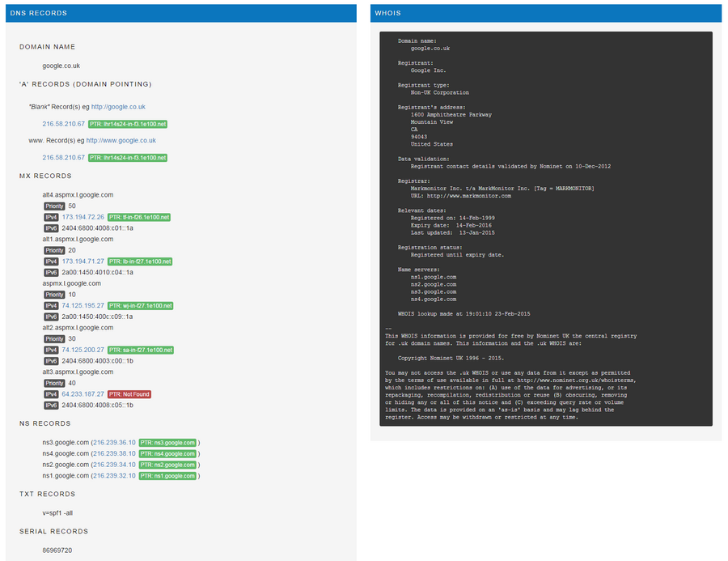Screen dimensions: 728x561
Task: Open IPv4 address 64.233.187.27
Action: pyautogui.click(x=83, y=394)
